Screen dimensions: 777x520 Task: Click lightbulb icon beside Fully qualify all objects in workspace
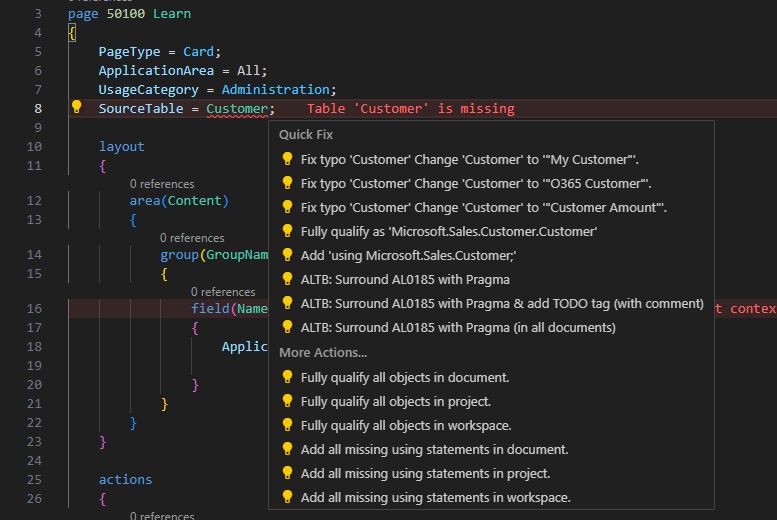pyautogui.click(x=287, y=425)
